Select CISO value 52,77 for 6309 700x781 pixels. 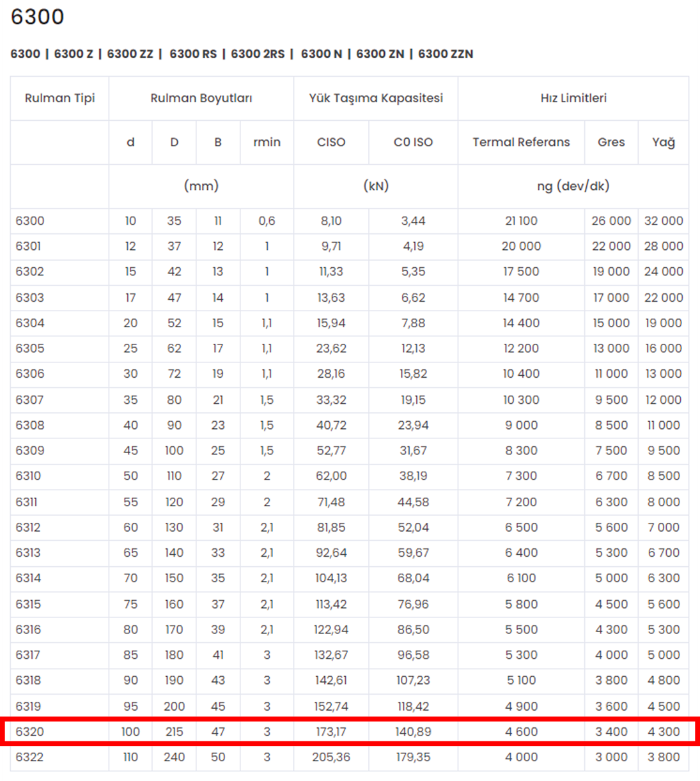point(331,451)
